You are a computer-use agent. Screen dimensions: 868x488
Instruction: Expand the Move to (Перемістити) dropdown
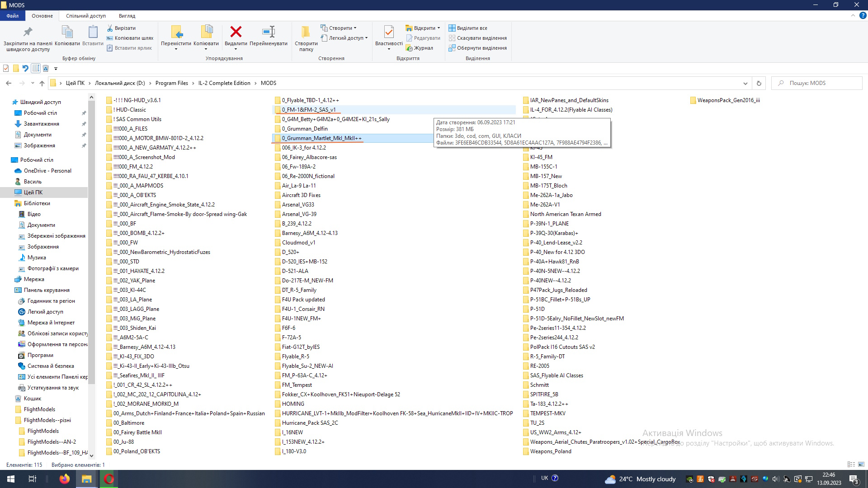[x=176, y=48]
